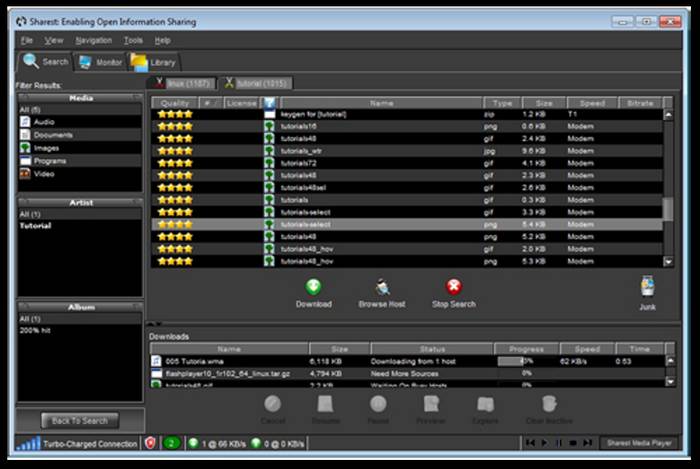
Task: Open the Navigation menu
Action: pos(94,40)
